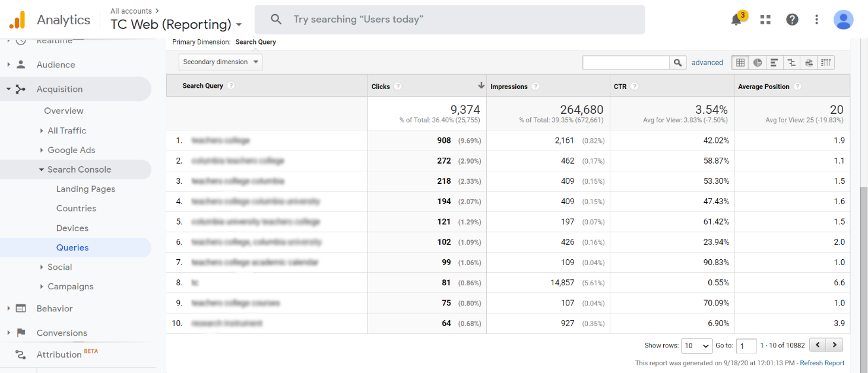The width and height of the screenshot is (868, 373).
Task: Open Countries report
Action: (76, 208)
